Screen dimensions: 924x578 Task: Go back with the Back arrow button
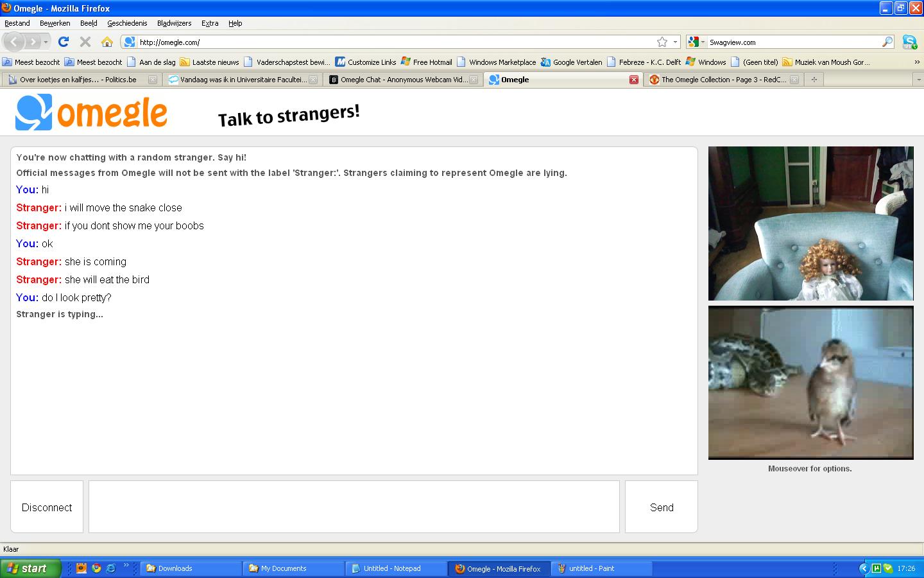click(x=13, y=42)
